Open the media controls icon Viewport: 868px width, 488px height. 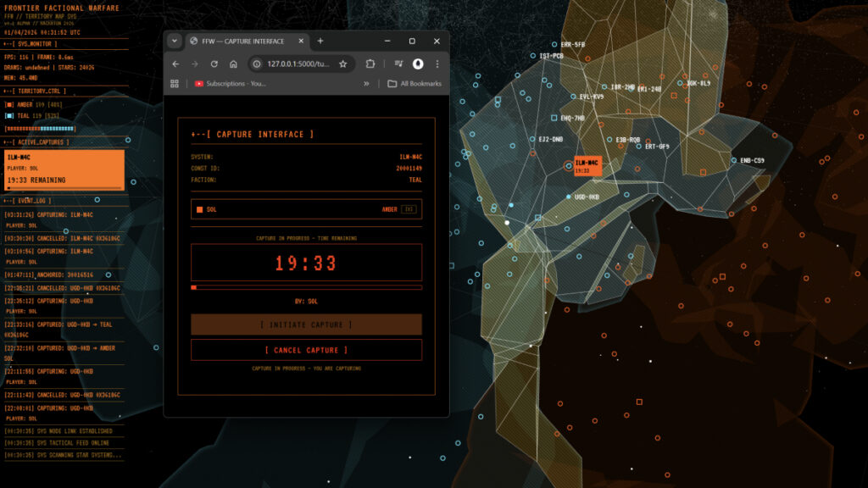398,64
